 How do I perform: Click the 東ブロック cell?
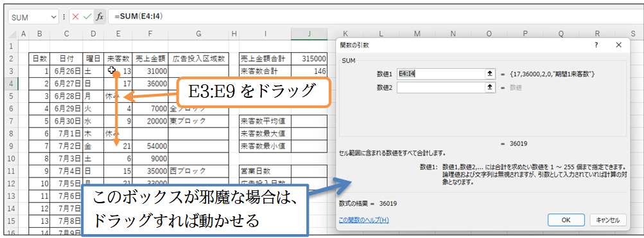(198, 121)
